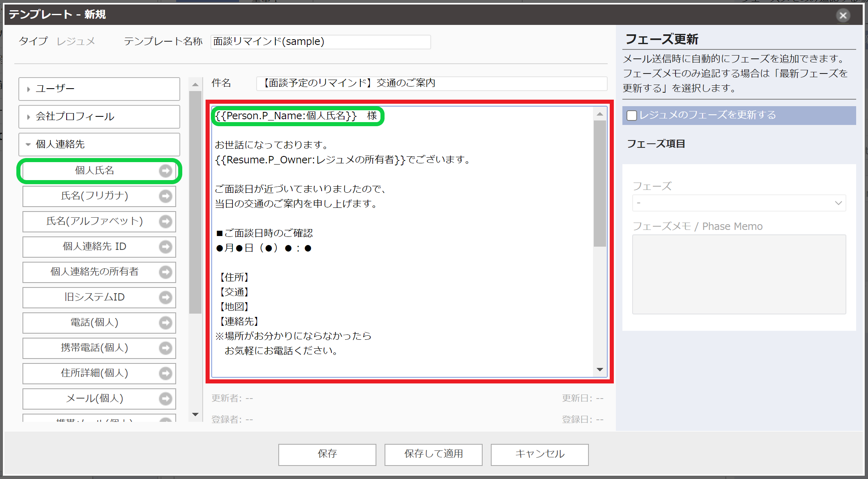Insert 電話(個人) with its arrow icon
The width and height of the screenshot is (868, 479).
click(x=166, y=323)
